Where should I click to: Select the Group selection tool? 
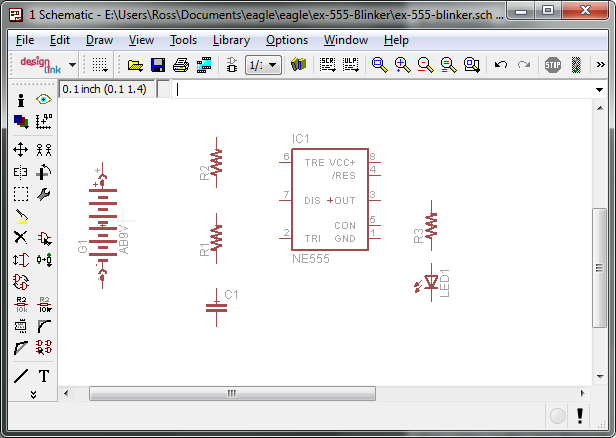click(21, 194)
